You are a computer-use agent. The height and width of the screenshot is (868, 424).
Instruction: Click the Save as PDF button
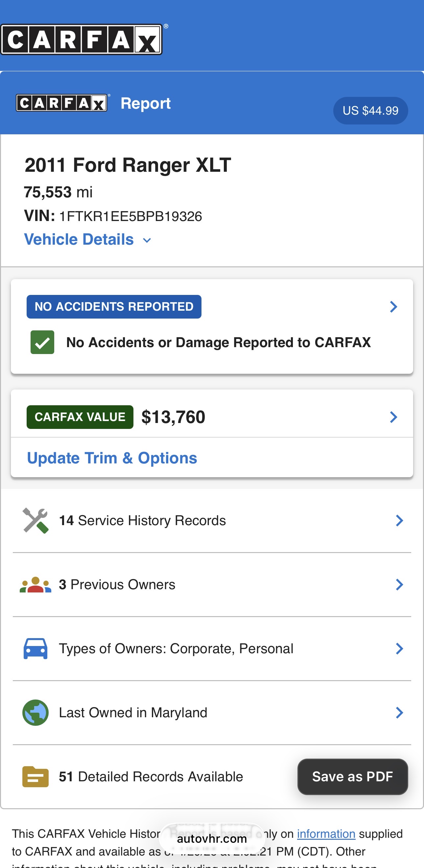point(352,777)
